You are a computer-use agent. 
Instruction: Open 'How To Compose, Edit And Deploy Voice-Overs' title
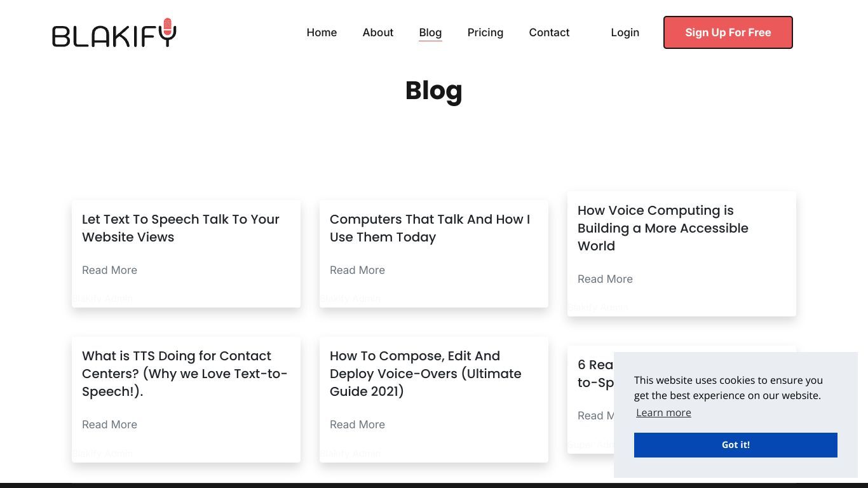[426, 374]
